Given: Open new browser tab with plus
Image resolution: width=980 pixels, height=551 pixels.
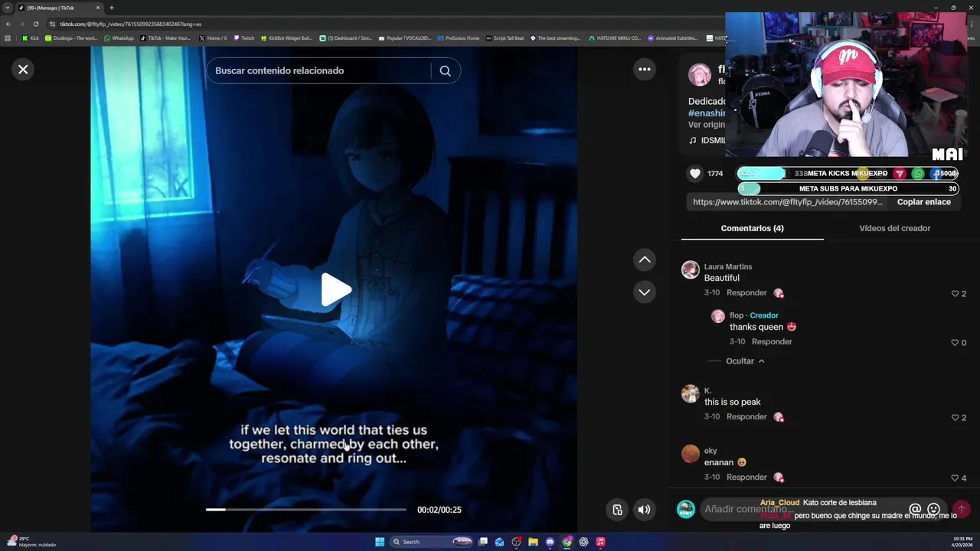Looking at the screenshot, I should click(x=111, y=8).
